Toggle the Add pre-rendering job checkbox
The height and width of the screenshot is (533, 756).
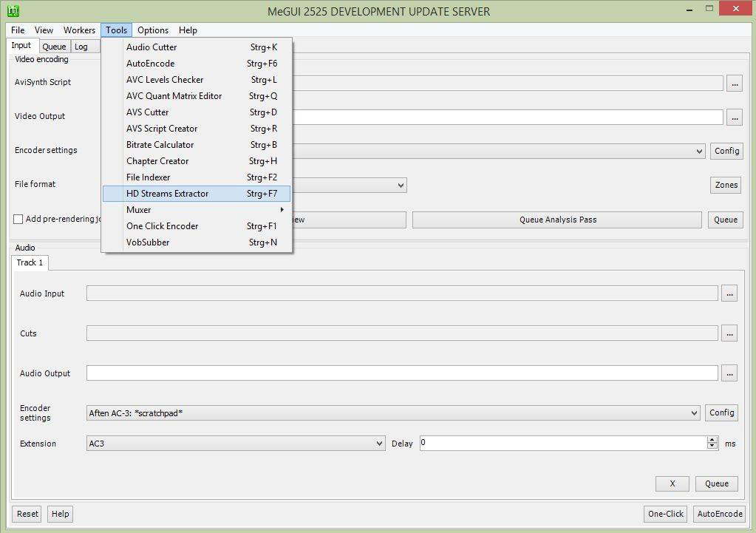tap(18, 219)
